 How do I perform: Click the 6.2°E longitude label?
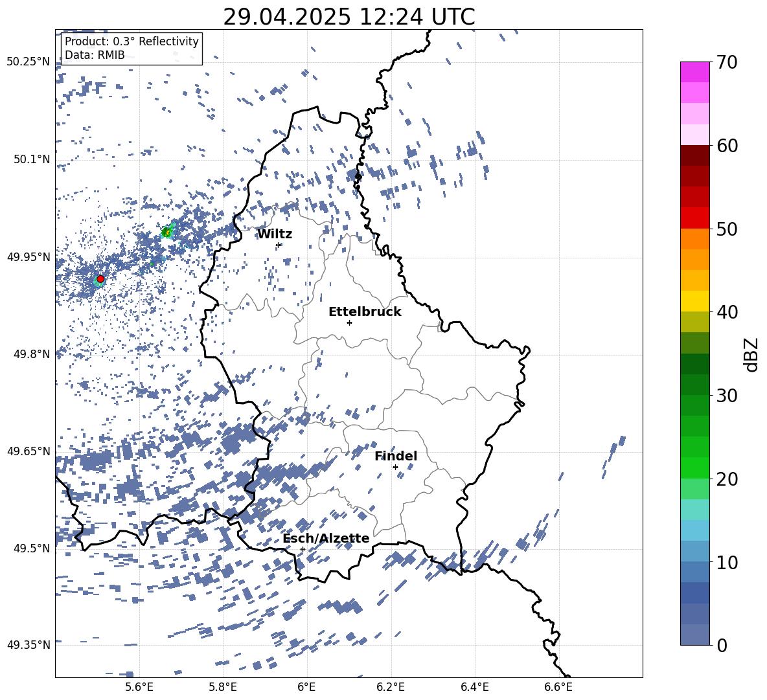(x=391, y=687)
